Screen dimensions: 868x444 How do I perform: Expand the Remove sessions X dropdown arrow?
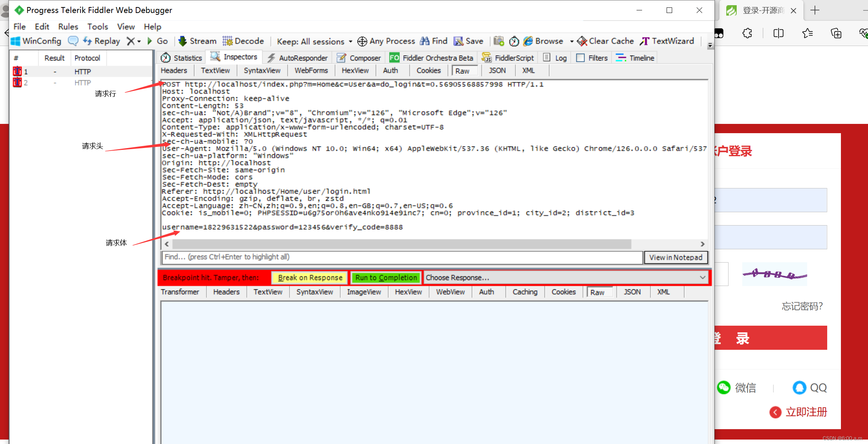coord(139,42)
